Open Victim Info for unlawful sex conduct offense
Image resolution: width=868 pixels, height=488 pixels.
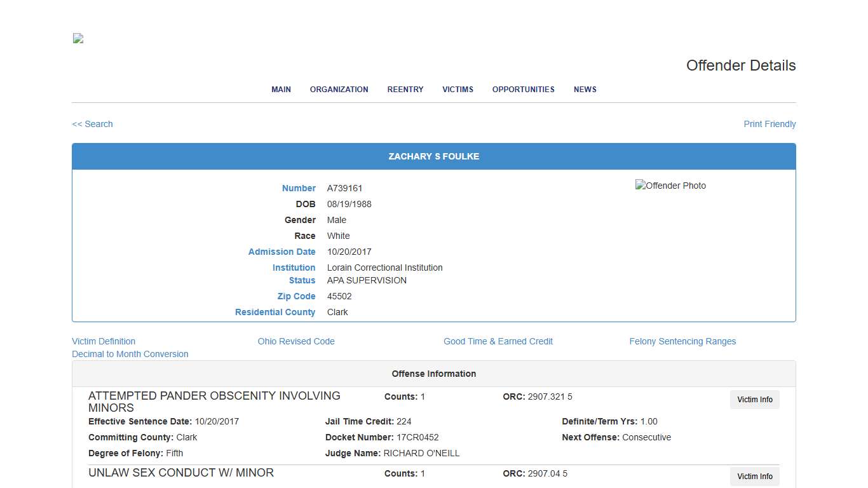click(754, 477)
